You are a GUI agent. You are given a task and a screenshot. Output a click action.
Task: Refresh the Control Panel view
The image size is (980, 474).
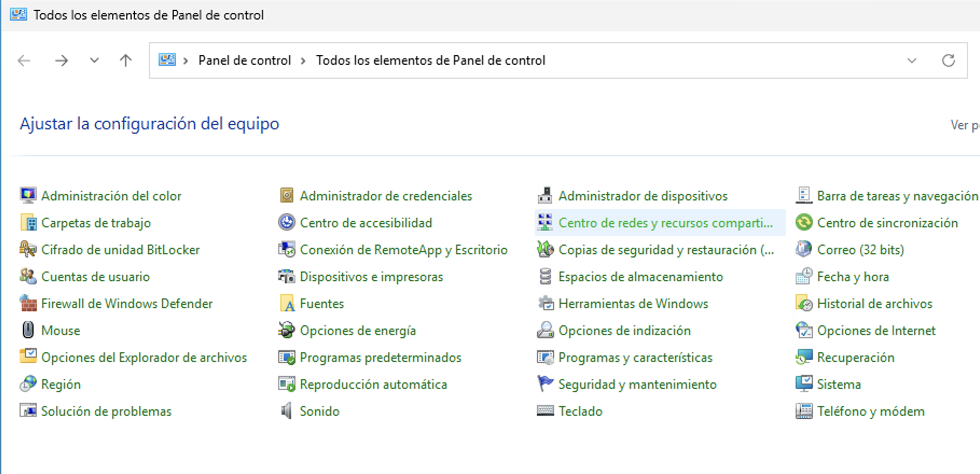[x=949, y=60]
